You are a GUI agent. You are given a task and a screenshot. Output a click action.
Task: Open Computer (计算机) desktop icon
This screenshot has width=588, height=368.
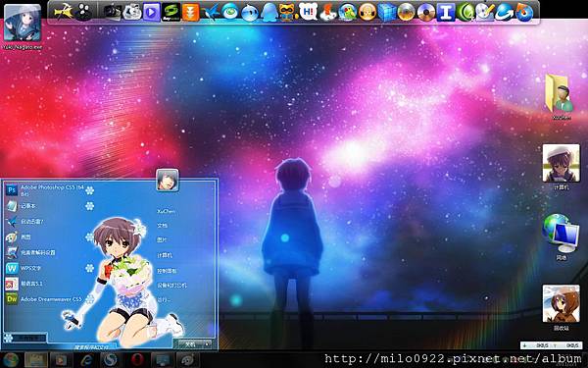561,167
